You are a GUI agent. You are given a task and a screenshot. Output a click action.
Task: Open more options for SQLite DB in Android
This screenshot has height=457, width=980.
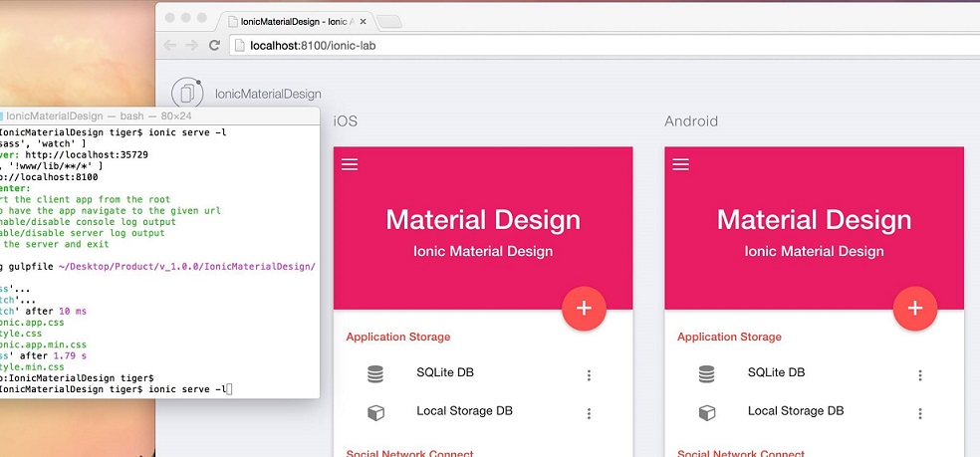click(920, 375)
